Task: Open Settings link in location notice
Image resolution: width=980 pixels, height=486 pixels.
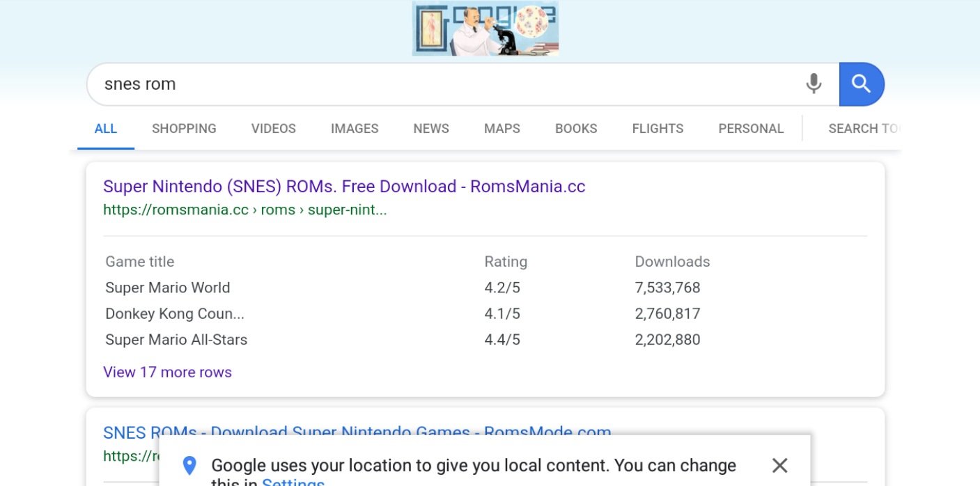Action: (x=293, y=482)
